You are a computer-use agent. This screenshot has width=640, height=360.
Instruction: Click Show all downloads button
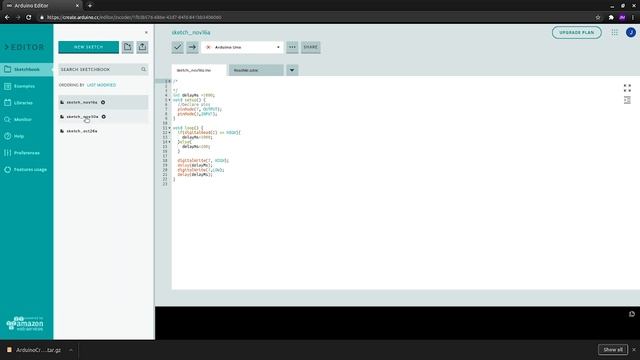[613, 350]
